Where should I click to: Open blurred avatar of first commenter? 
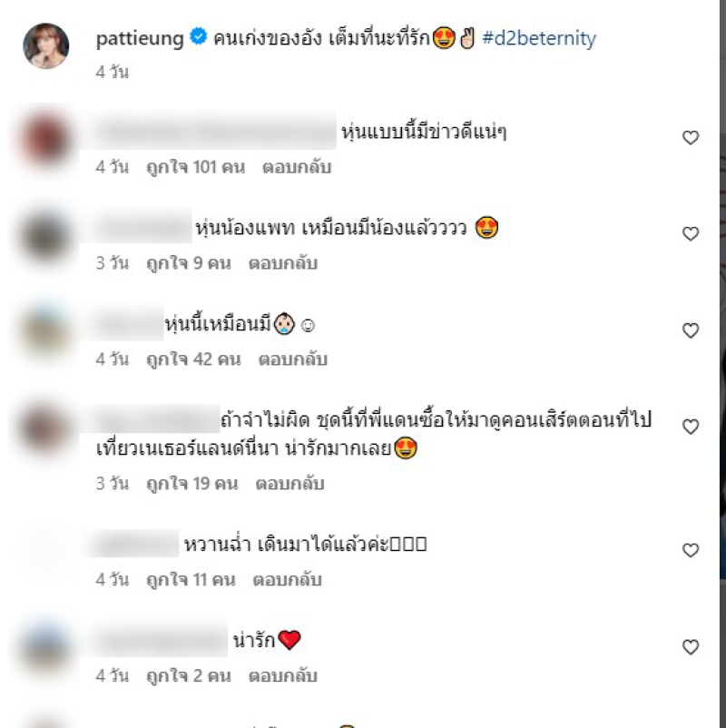[46, 140]
